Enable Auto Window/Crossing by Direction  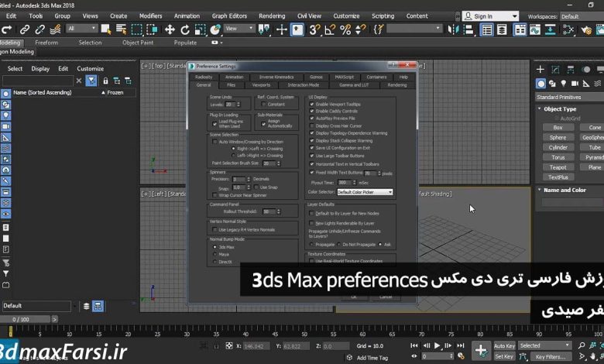pyautogui.click(x=214, y=142)
